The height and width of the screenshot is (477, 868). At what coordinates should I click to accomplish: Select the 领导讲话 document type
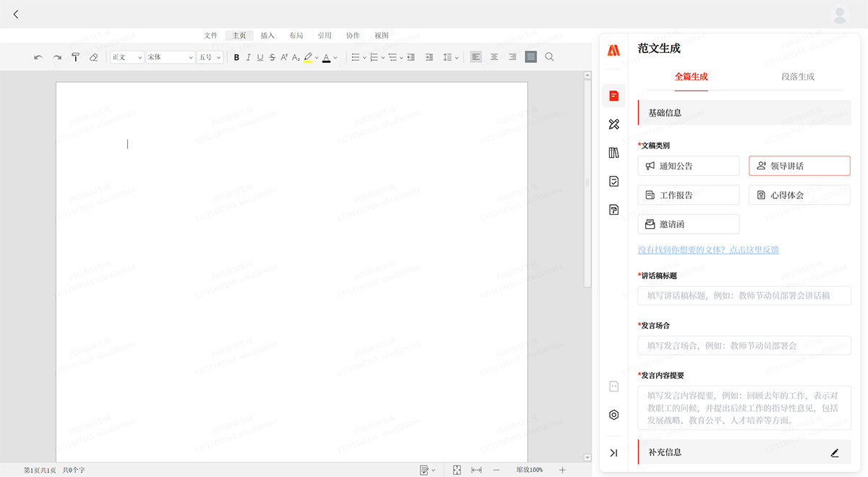(x=799, y=166)
